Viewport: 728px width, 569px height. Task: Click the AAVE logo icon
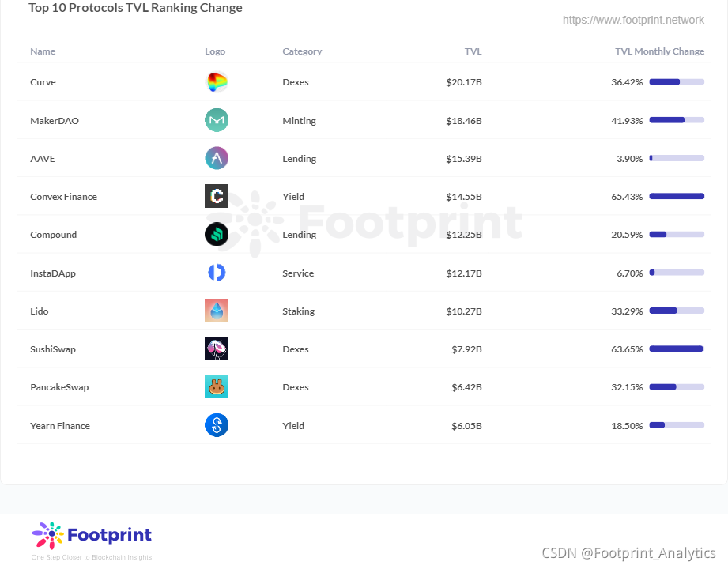click(x=217, y=158)
